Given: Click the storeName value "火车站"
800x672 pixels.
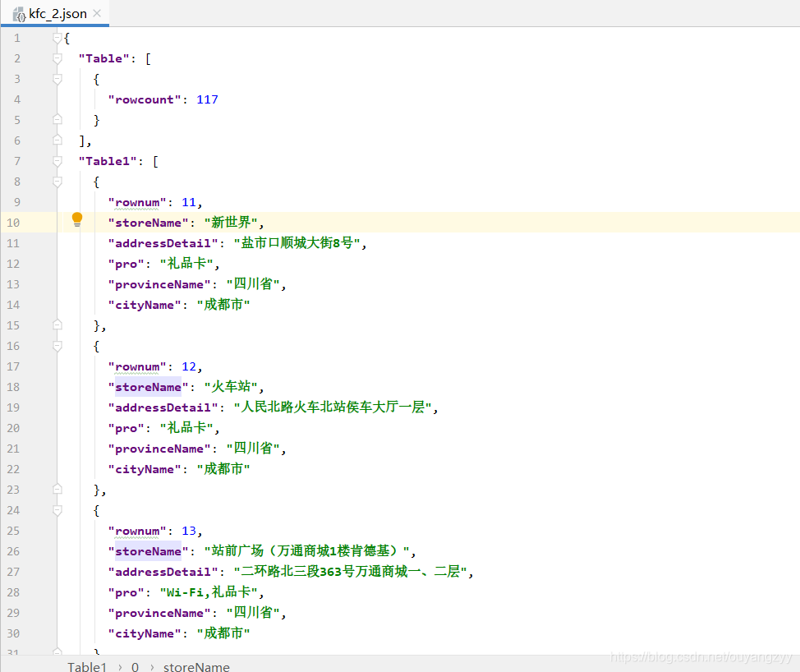Looking at the screenshot, I should (231, 387).
